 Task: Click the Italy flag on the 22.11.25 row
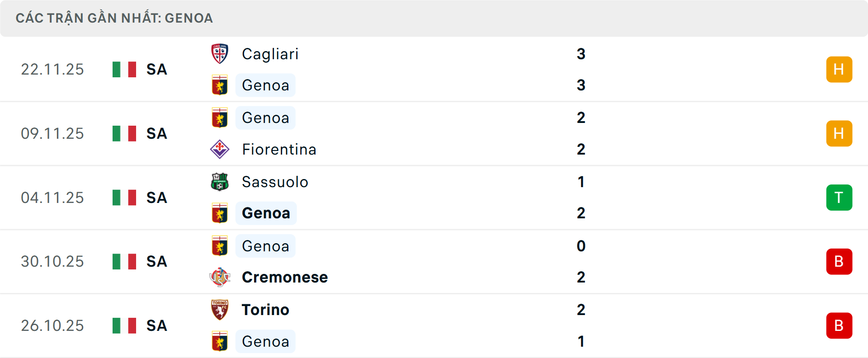pos(124,69)
